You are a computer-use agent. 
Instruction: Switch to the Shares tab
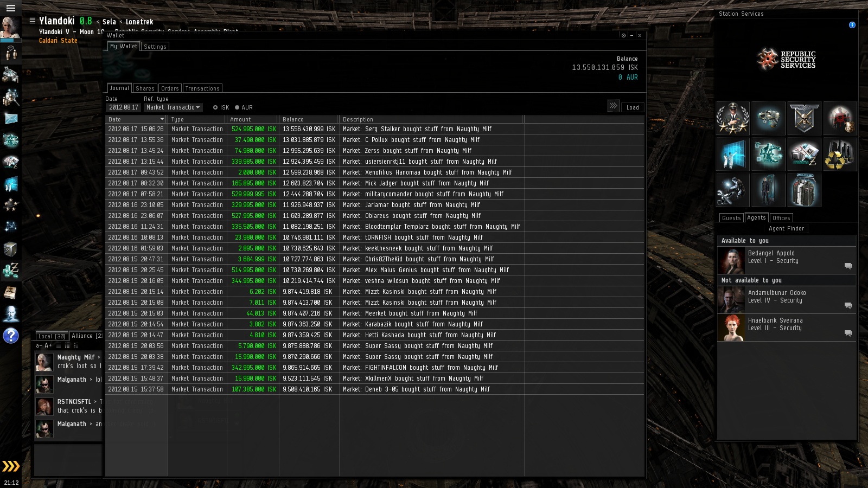point(145,88)
